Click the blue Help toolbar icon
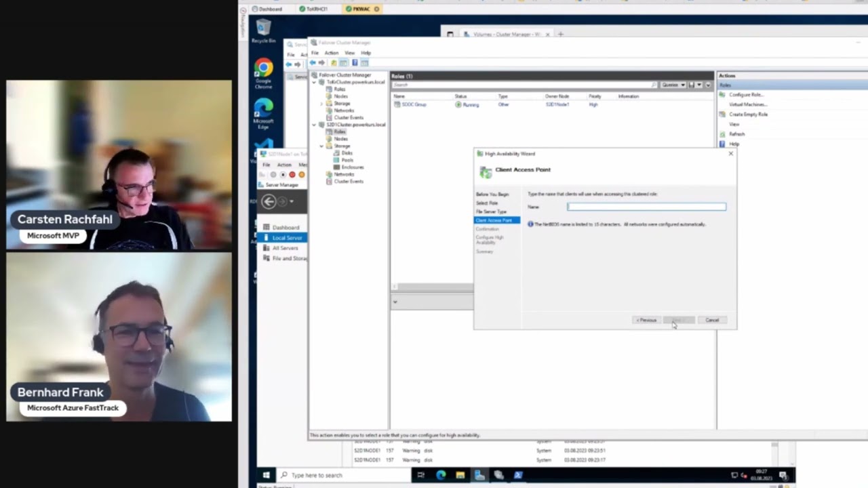868x488 pixels. click(354, 62)
